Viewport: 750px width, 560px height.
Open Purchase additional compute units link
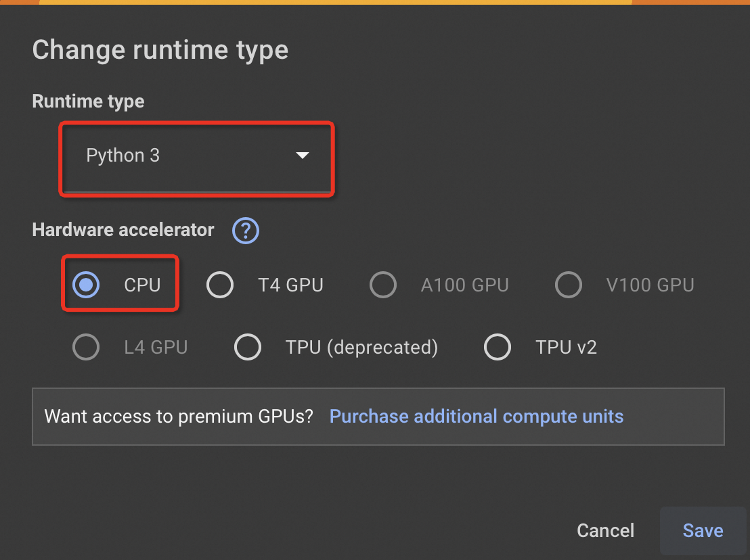477,417
